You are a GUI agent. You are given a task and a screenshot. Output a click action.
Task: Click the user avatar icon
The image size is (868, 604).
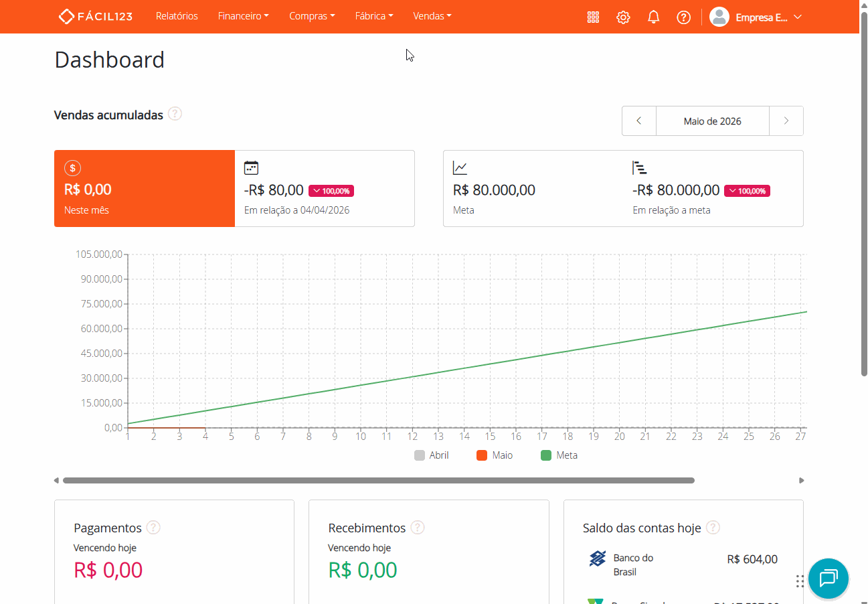tap(719, 17)
